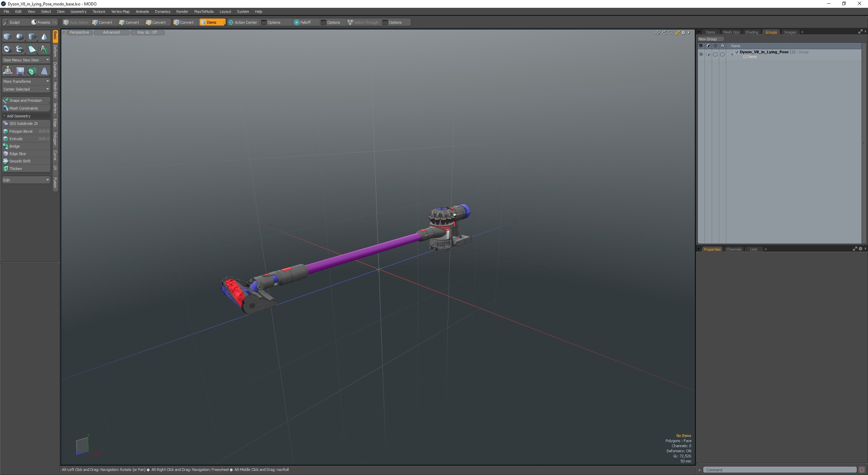Activate the Edge Slice tool
This screenshot has width=868, height=475.
click(x=26, y=154)
